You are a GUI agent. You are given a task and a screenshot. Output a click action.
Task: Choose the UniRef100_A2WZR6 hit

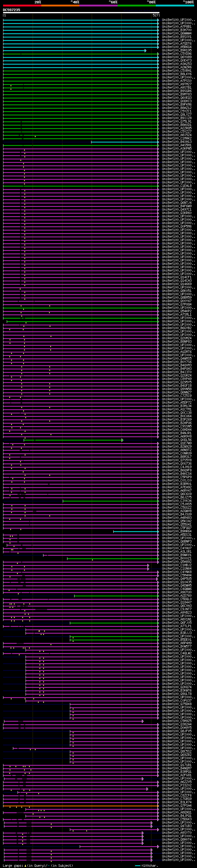pyautogui.click(x=177, y=67)
